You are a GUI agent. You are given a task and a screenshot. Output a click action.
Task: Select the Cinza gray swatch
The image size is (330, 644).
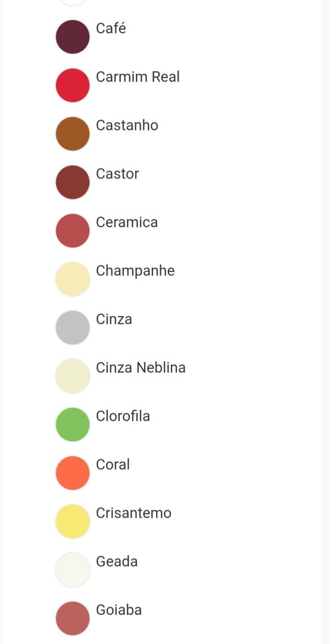click(x=73, y=328)
